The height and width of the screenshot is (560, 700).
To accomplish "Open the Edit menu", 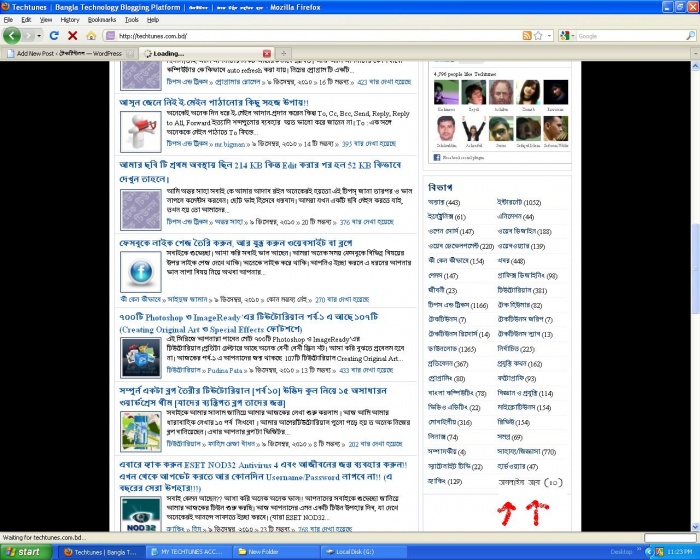I will (26, 20).
